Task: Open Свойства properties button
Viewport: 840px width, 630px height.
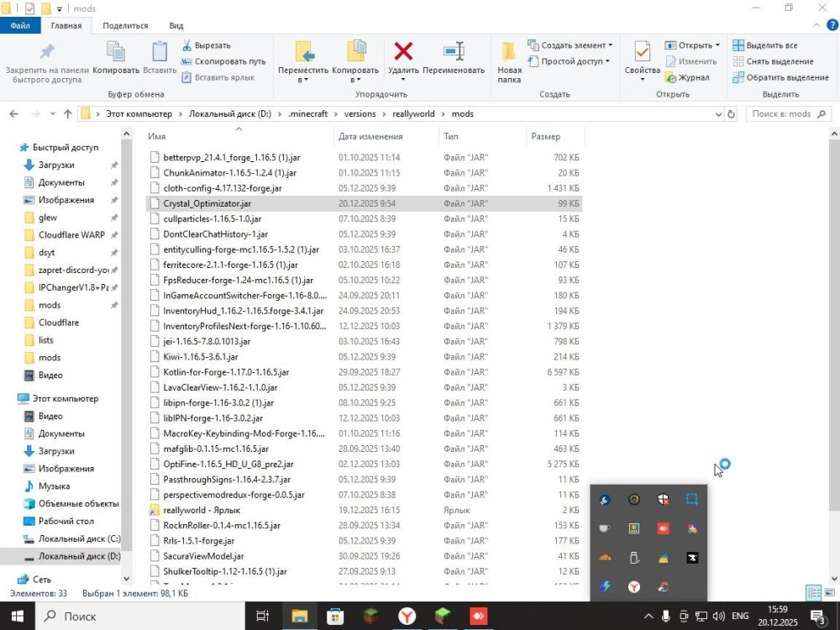Action: [642, 61]
